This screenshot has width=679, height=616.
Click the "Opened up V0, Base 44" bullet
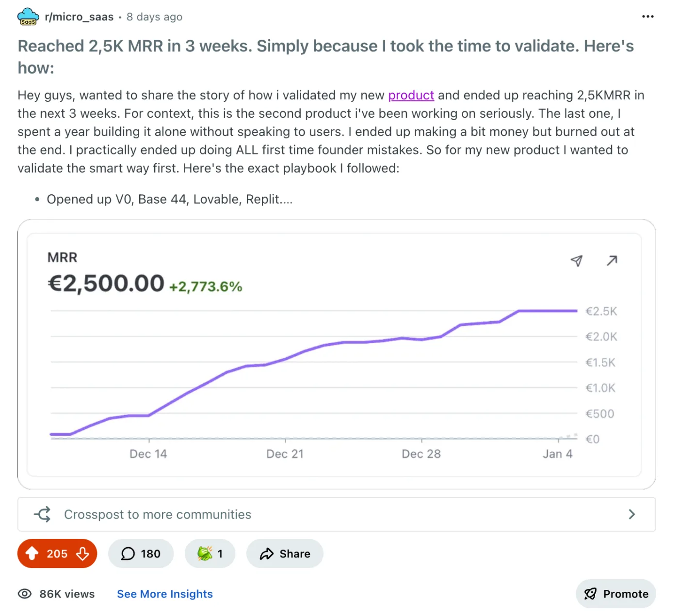(x=170, y=199)
